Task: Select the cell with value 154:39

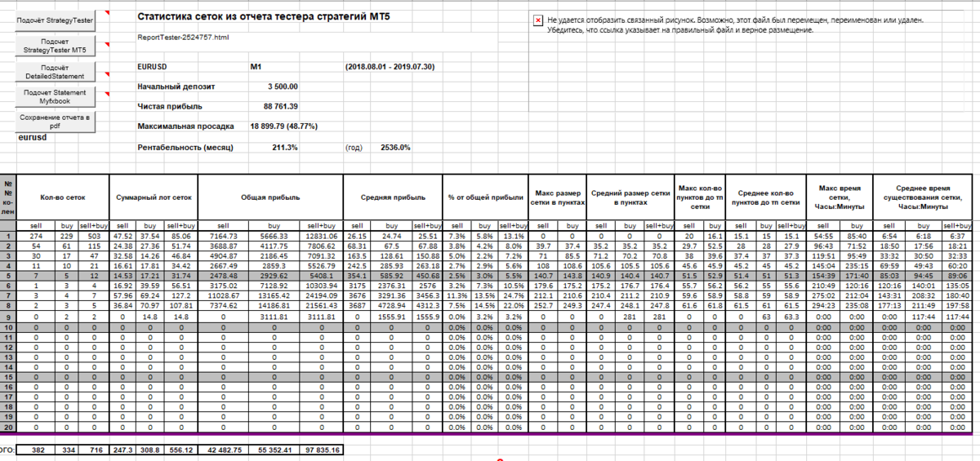Action: tap(822, 275)
